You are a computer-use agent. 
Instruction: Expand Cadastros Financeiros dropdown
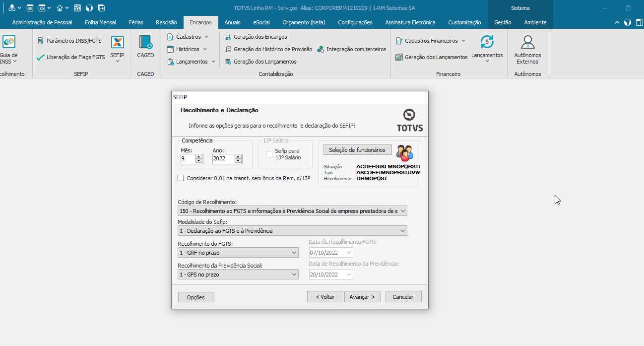tap(463, 41)
